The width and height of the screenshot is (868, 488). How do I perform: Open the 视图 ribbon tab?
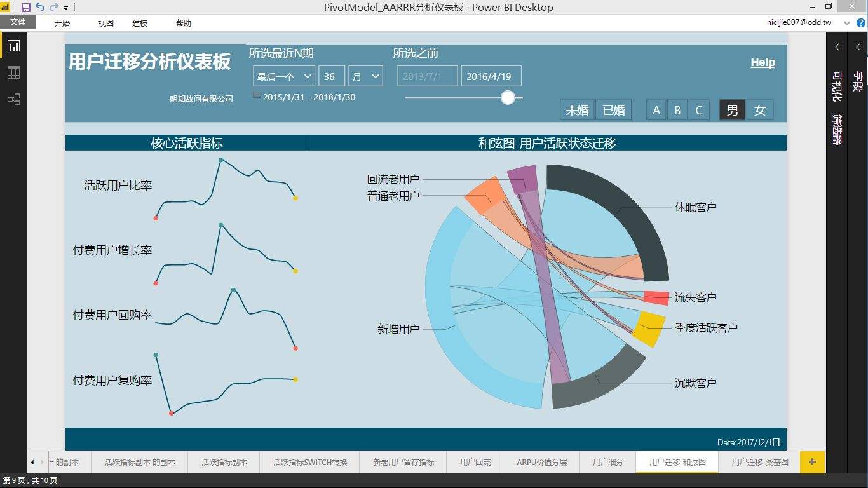tap(105, 23)
